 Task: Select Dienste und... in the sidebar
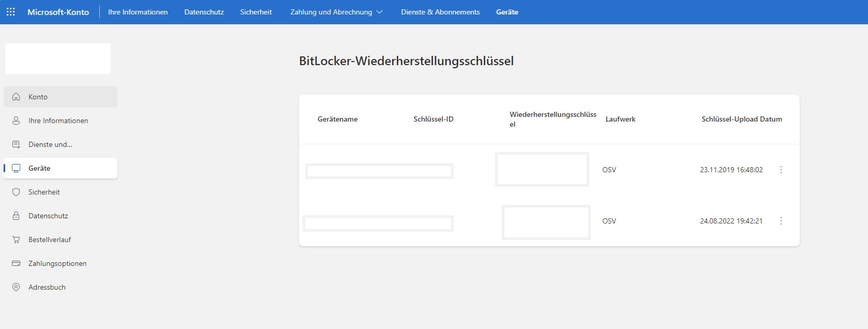pyautogui.click(x=61, y=144)
